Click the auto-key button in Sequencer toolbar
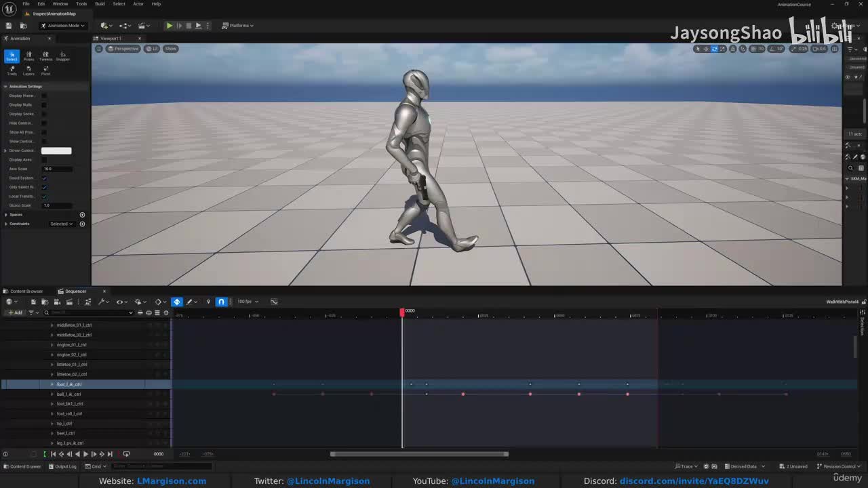 click(177, 302)
